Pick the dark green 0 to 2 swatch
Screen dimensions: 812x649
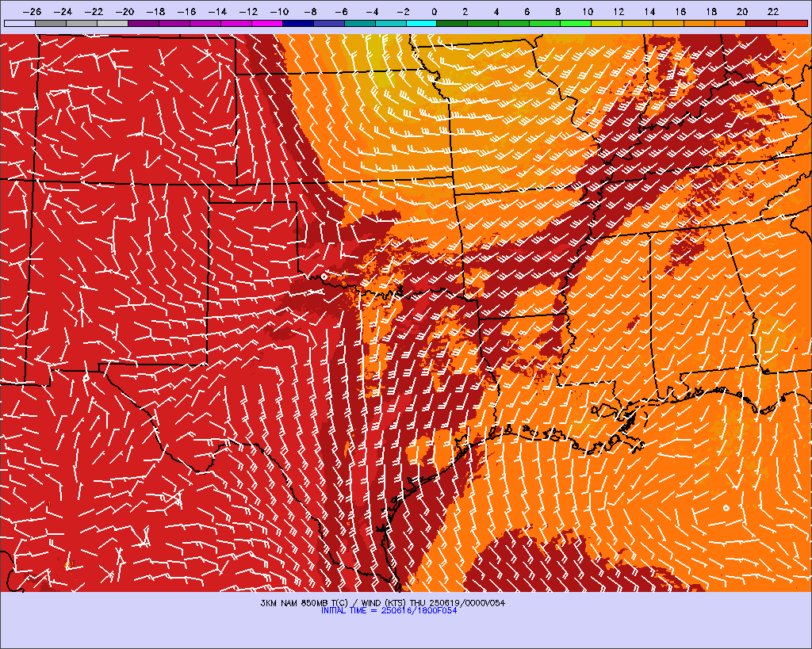click(452, 23)
